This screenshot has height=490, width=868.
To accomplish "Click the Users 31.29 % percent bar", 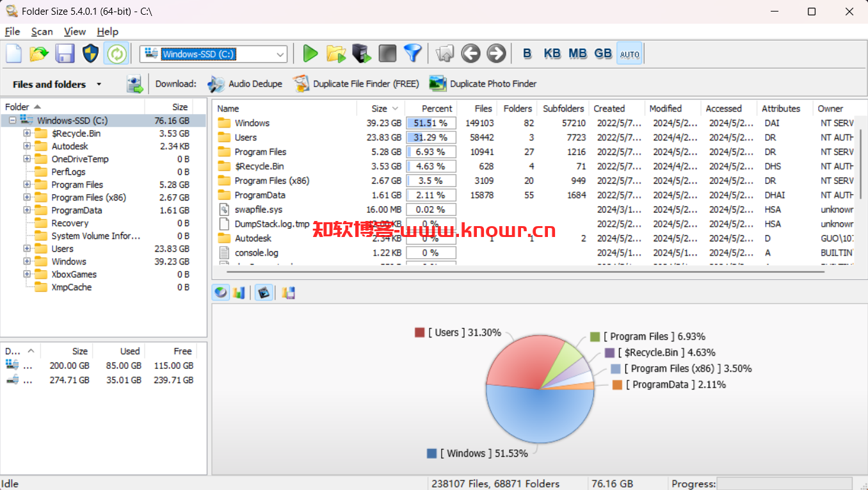I will click(431, 137).
